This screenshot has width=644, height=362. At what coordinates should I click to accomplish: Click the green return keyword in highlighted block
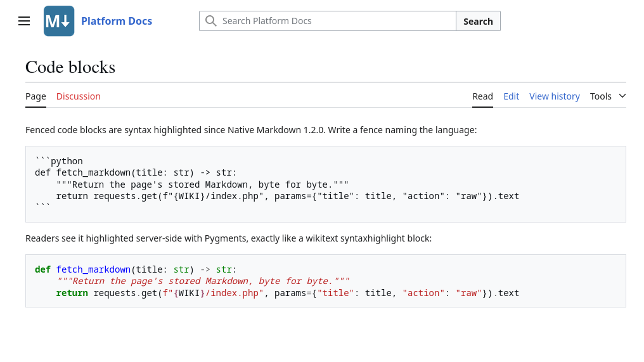[x=72, y=293]
